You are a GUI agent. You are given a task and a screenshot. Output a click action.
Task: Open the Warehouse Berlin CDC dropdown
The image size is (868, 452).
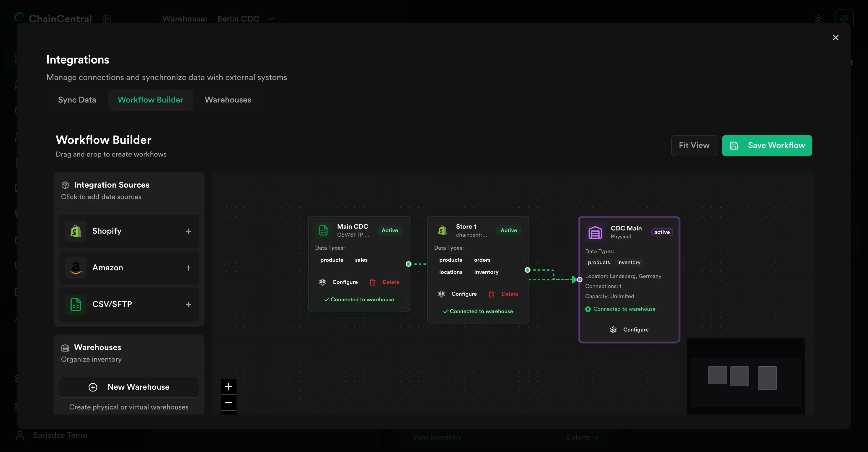click(245, 19)
